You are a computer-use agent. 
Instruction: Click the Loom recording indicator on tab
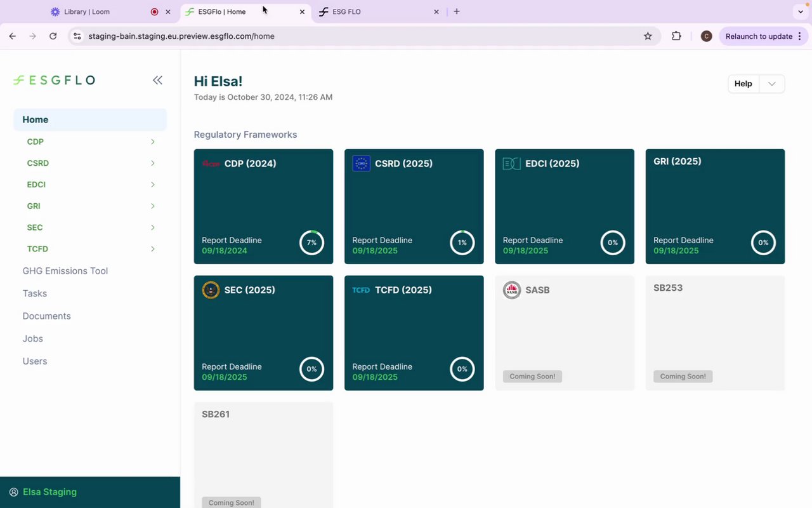(x=154, y=11)
